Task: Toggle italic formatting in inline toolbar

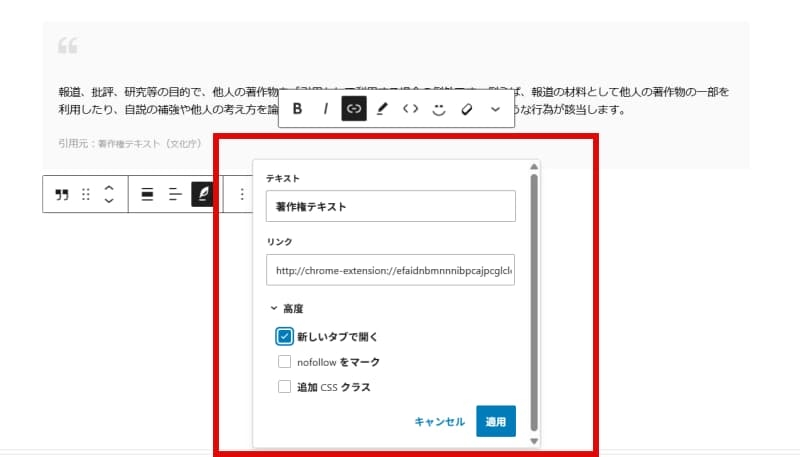Action: 326,109
